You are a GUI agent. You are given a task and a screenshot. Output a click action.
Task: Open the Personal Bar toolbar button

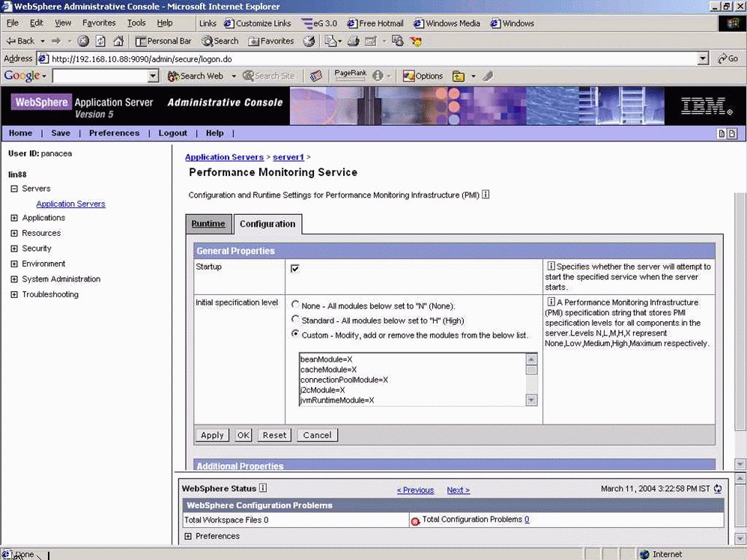pyautogui.click(x=163, y=41)
